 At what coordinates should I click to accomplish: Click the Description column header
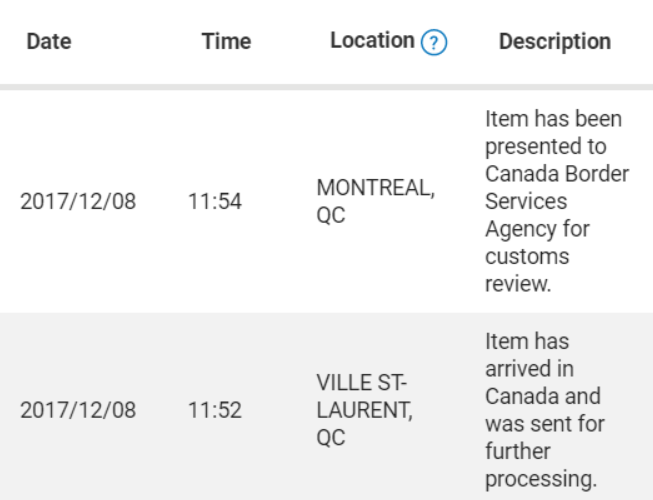click(555, 42)
